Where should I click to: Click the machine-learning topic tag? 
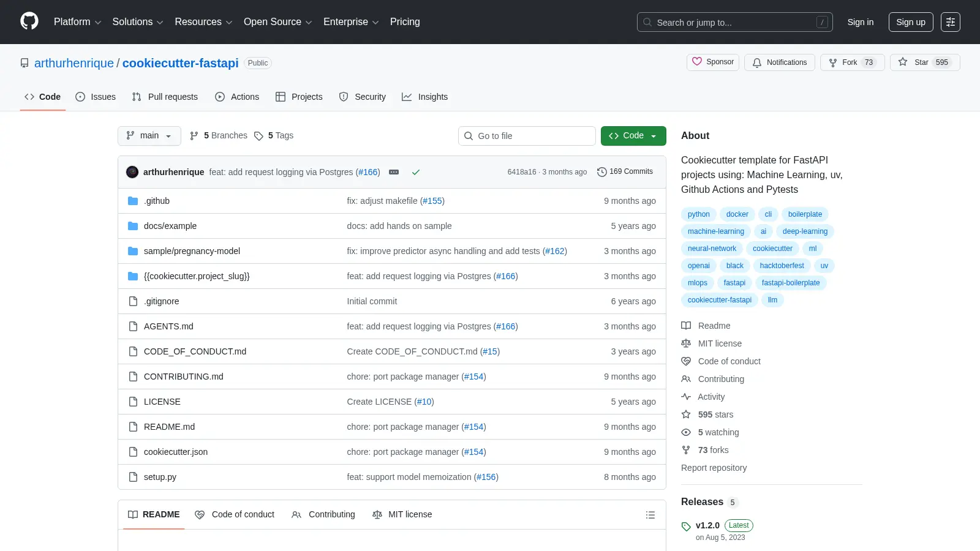click(x=716, y=231)
